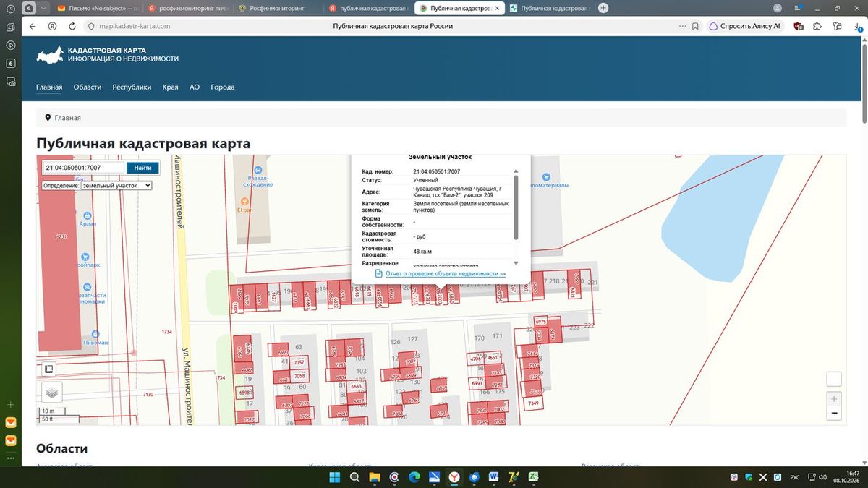Screen dimensions: 868x488
Task: Open the 'Края' menu item
Action: click(170, 87)
